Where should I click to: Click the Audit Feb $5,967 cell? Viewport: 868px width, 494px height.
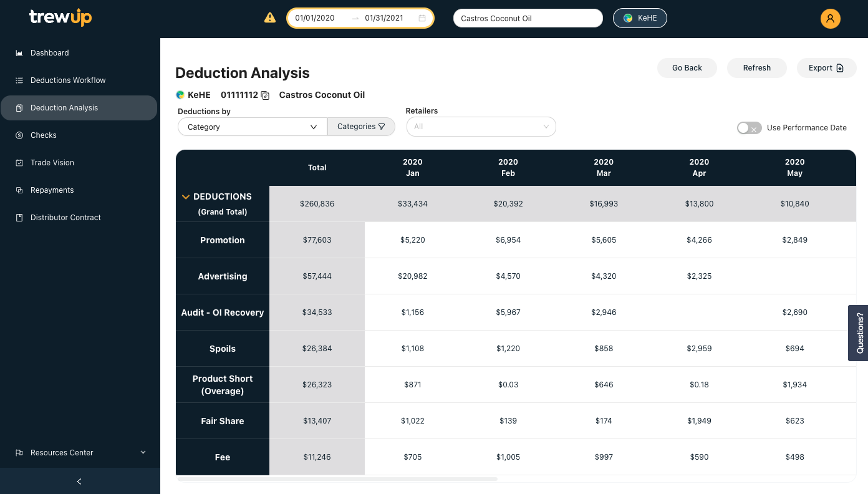tap(508, 312)
